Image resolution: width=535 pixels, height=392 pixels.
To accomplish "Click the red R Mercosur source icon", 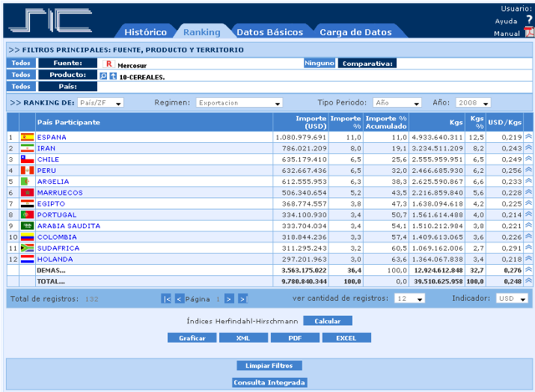I will point(109,64).
